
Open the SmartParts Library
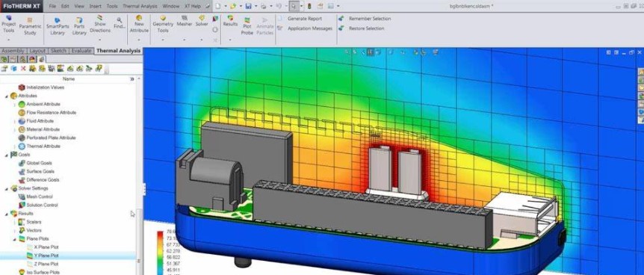click(x=58, y=26)
